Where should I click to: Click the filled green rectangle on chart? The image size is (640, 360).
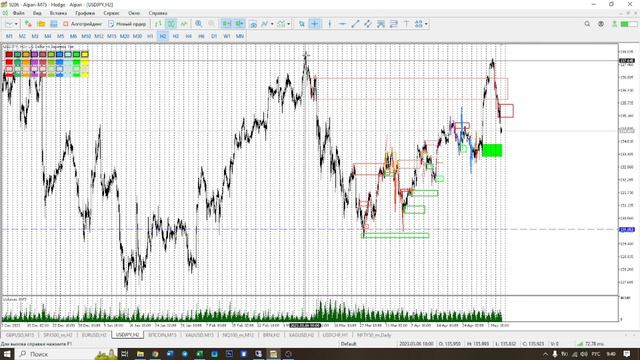[x=492, y=150]
